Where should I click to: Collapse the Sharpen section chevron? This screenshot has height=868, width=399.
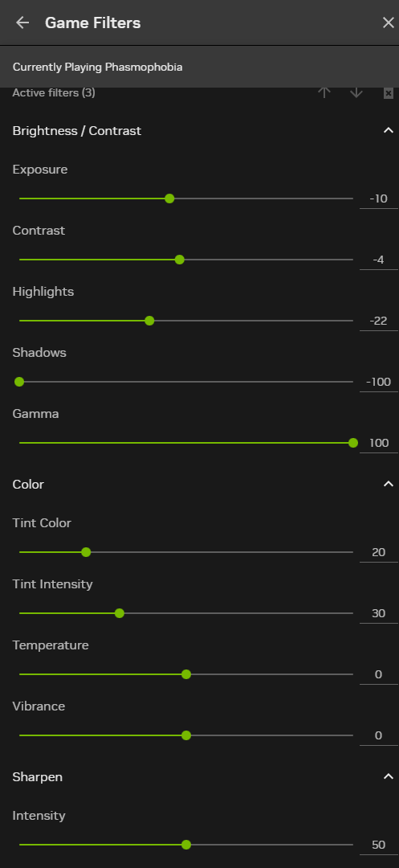coord(388,776)
